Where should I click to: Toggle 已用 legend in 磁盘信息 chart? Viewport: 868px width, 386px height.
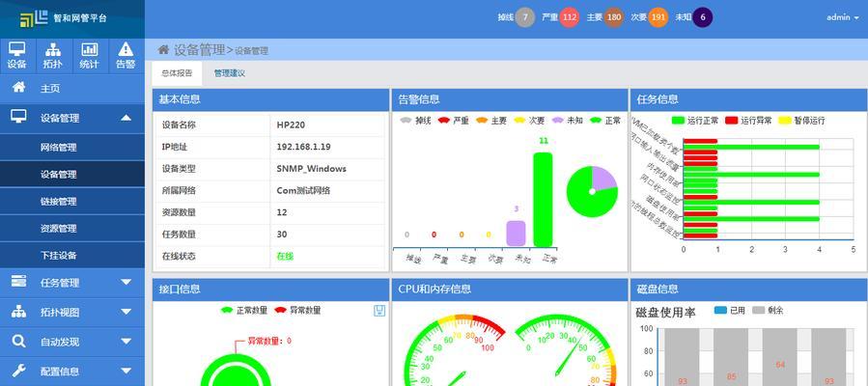[x=730, y=311]
